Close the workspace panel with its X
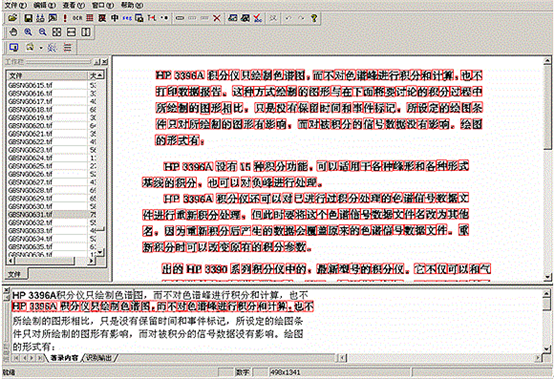554x379 pixels. (105, 62)
